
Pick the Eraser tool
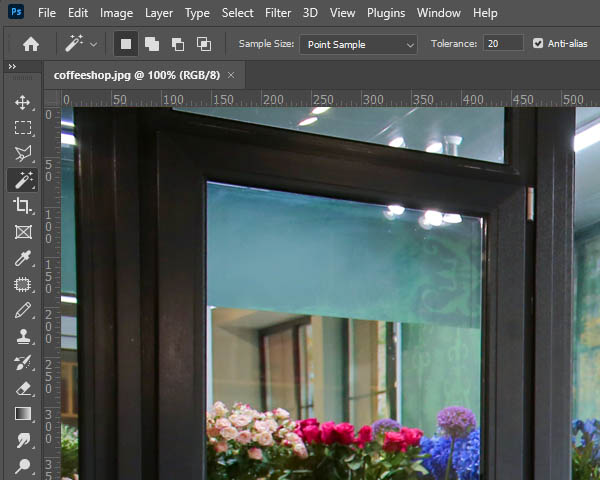coord(23,389)
